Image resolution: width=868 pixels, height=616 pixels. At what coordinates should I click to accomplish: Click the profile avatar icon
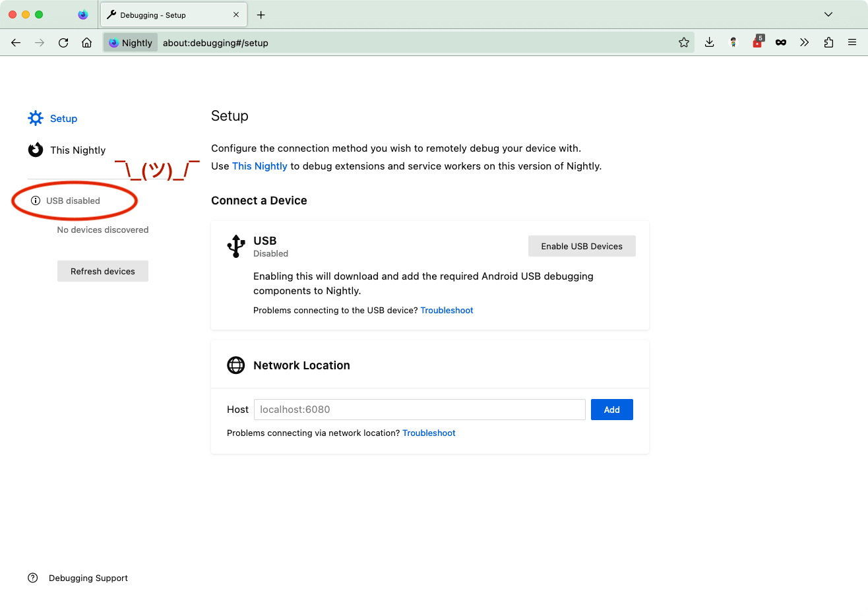(733, 42)
